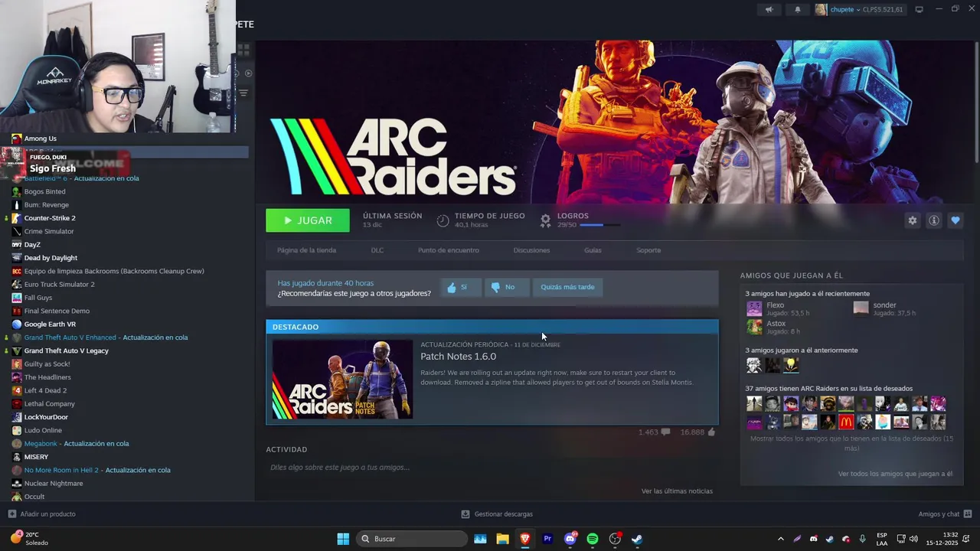Viewport: 980px width, 551px height.
Task: Select Left 4 Dead 2 entry
Action: coord(45,390)
